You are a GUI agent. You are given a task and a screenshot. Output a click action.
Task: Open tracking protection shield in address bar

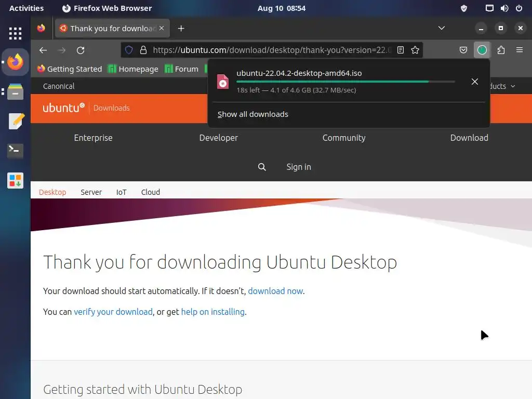[129, 50]
